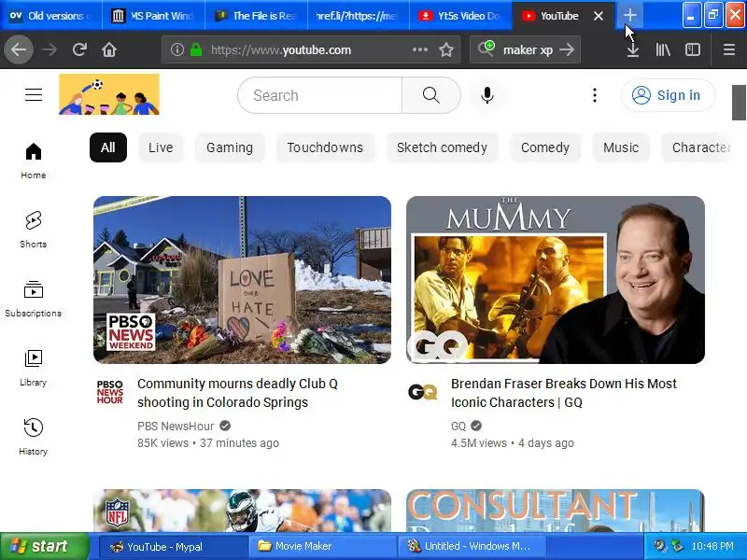The height and width of the screenshot is (560, 747).
Task: Open History from the sidebar
Action: click(34, 437)
